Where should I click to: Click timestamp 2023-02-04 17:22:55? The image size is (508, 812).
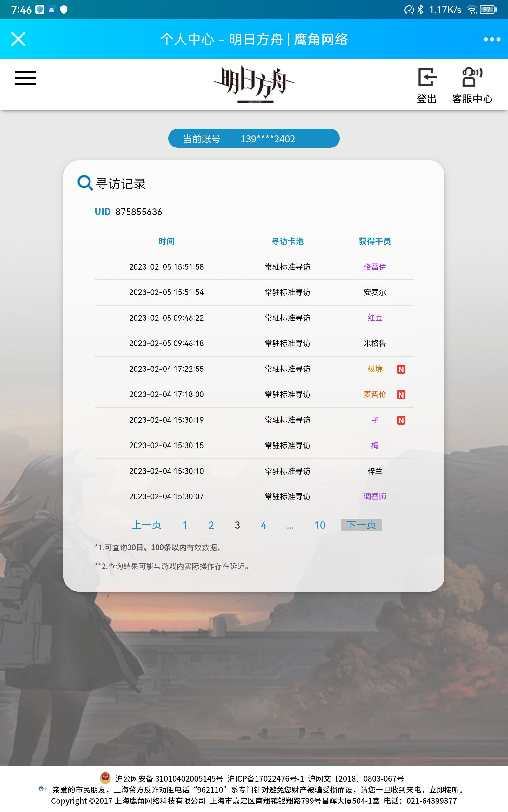(166, 369)
